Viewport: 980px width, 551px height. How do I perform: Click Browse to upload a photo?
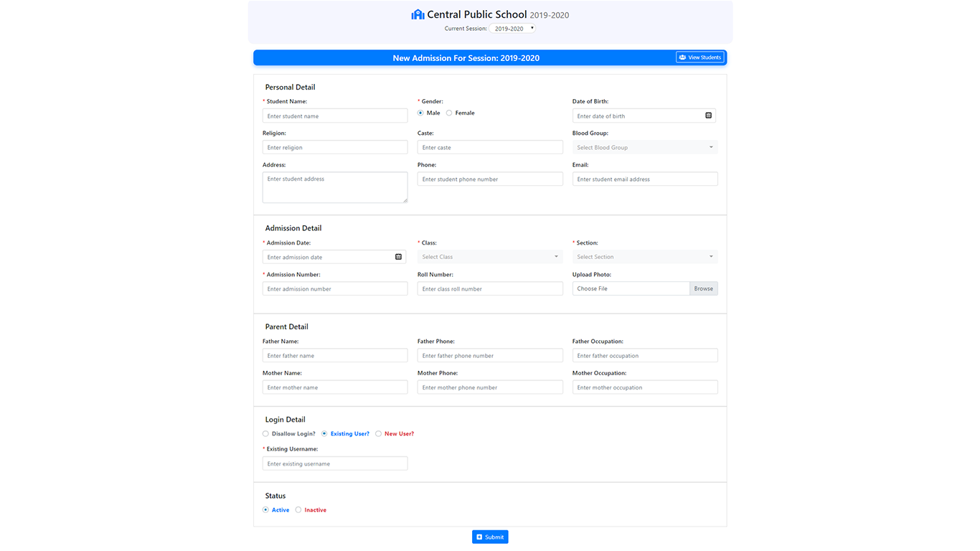coord(703,288)
